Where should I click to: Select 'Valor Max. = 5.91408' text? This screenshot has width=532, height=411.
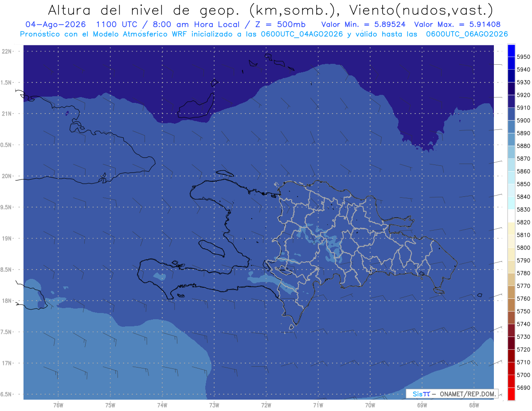tap(457, 24)
